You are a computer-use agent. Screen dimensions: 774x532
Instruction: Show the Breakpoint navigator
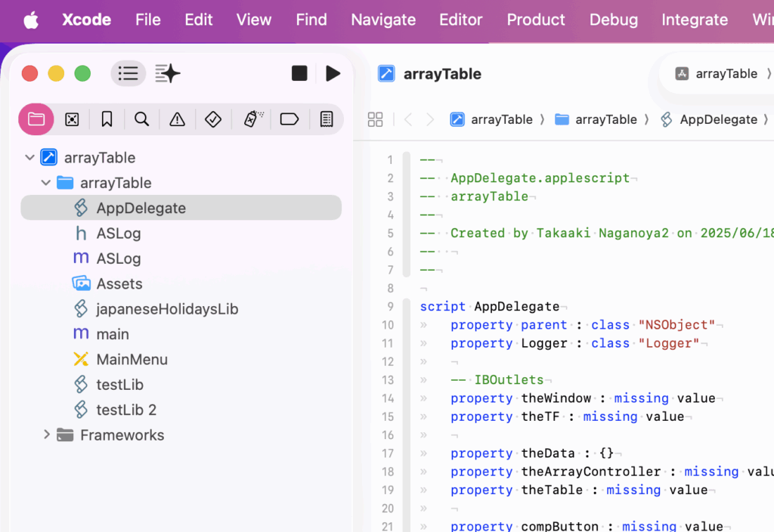coord(289,119)
